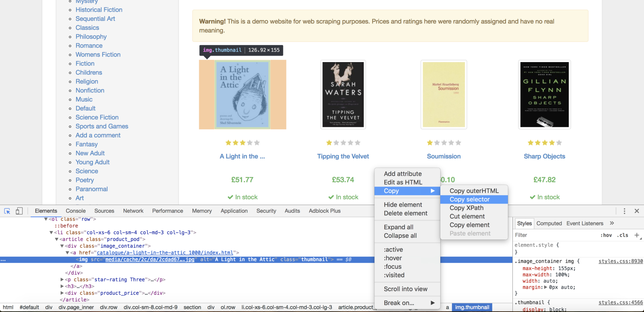Open the Break on submenu
The image size is (644, 312).
(407, 303)
